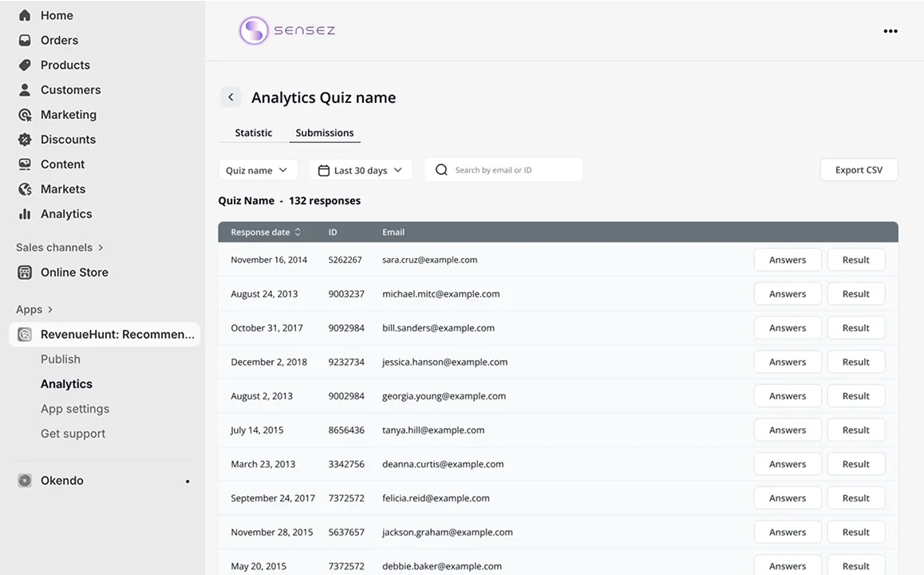Screen dimensions: 924x575
Task: Open Analytics in RevenueHunt submenu
Action: (x=66, y=384)
